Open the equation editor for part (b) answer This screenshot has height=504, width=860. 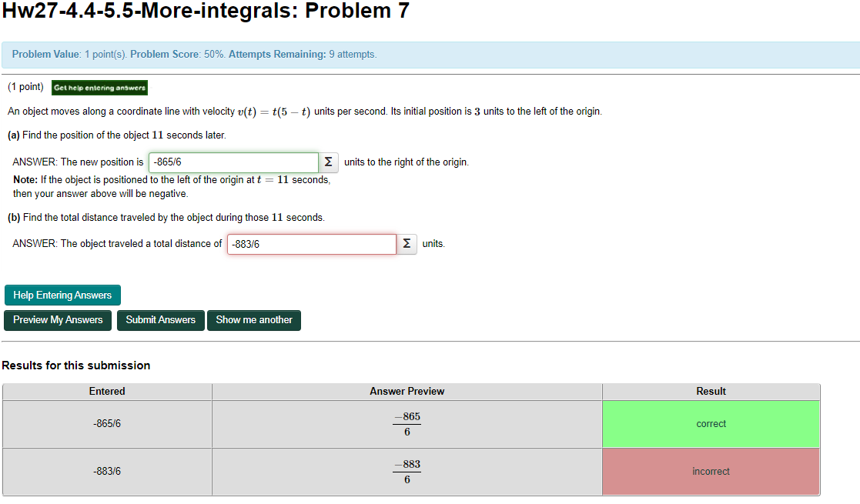coord(407,243)
